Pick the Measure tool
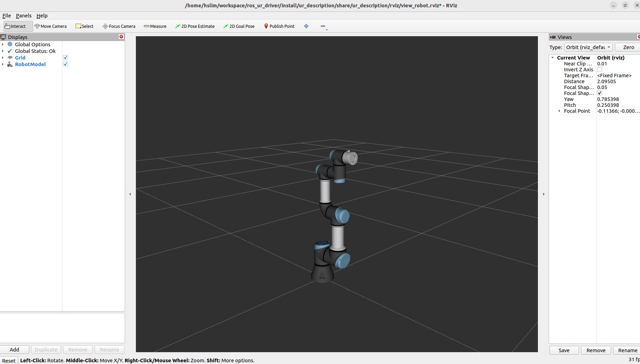 coord(155,26)
